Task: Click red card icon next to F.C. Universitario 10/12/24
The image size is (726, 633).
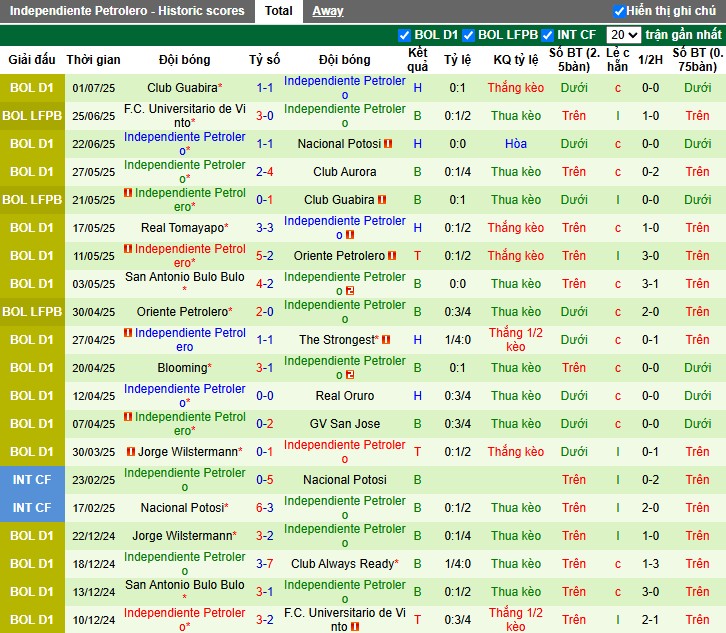Action: 355,627
